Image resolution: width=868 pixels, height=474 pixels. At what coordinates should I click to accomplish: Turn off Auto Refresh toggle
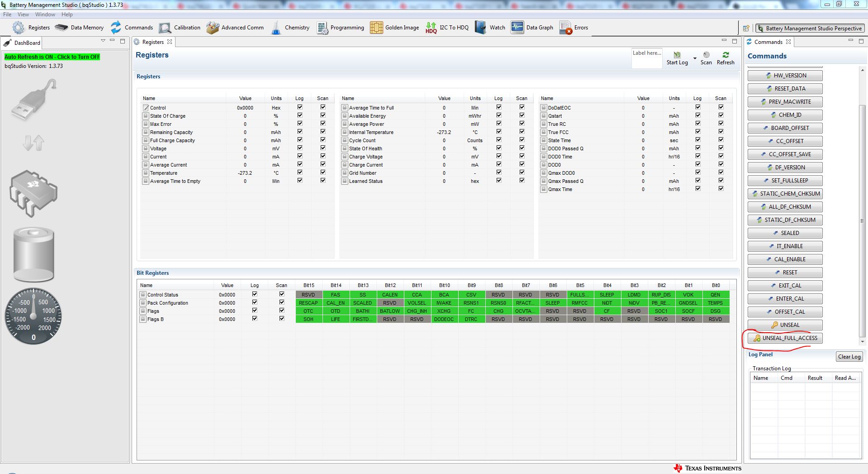tap(52, 57)
